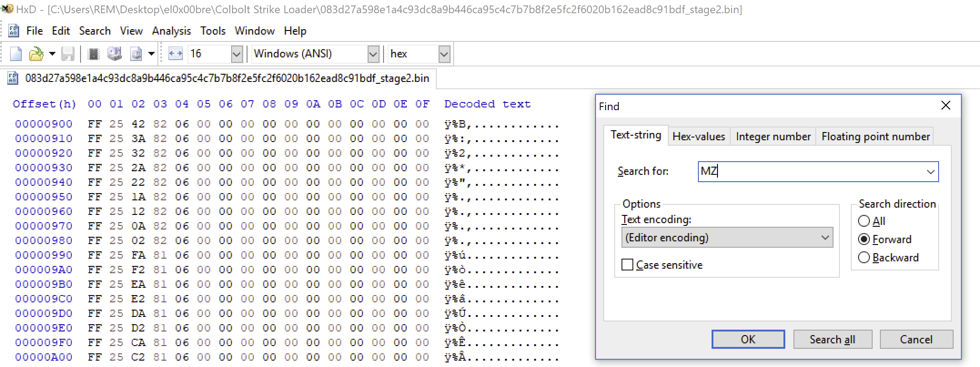
Task: Select the Backward search direction radio
Action: [864, 258]
